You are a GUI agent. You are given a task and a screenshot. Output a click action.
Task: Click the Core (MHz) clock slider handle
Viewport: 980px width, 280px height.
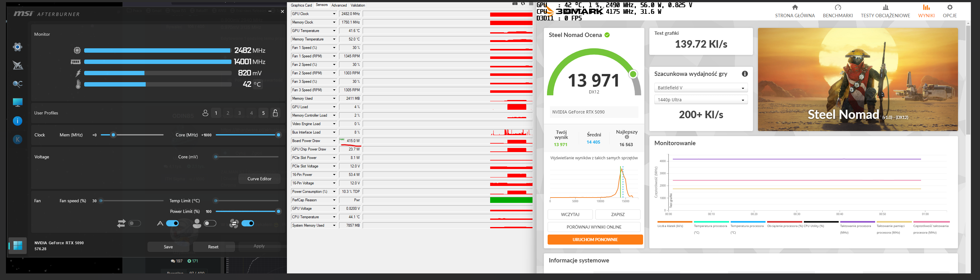tap(279, 135)
